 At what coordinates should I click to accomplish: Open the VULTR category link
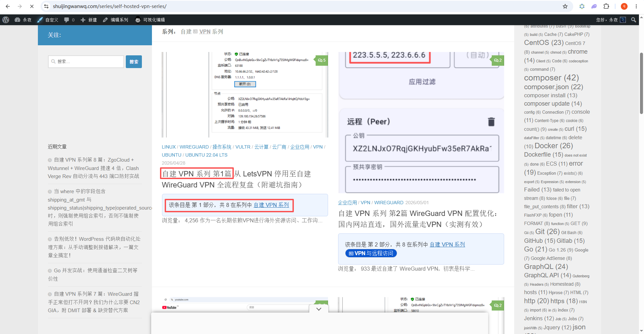[243, 147]
